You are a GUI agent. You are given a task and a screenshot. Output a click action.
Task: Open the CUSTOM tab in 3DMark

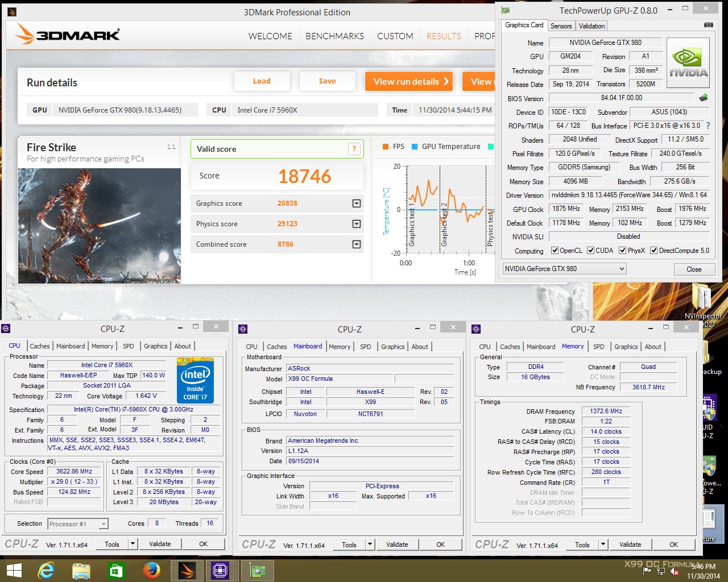click(395, 36)
